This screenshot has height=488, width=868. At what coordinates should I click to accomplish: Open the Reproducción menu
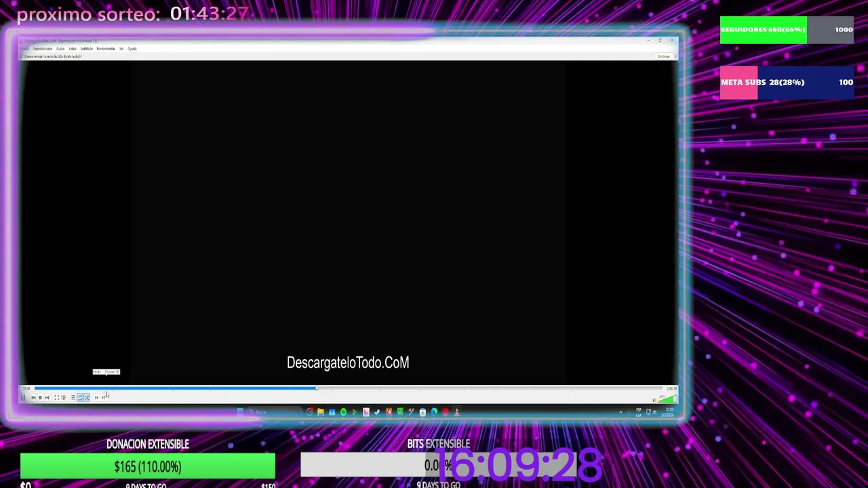[43, 49]
